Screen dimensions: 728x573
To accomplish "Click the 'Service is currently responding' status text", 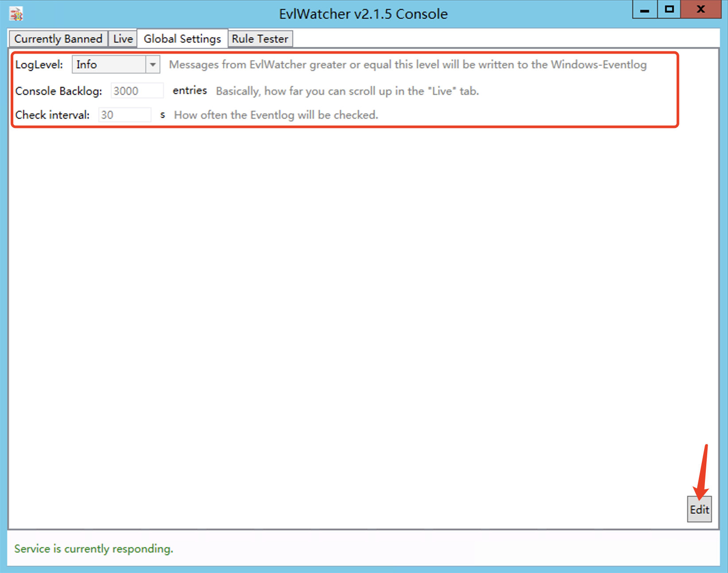I will [x=93, y=549].
